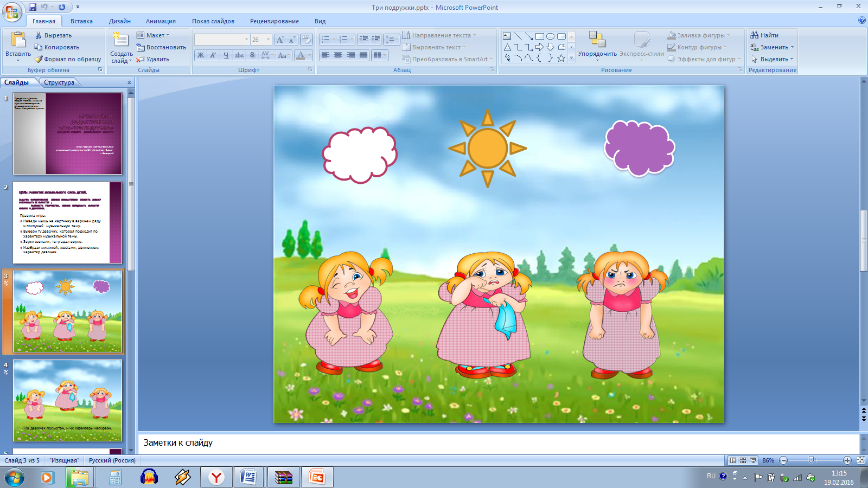Open Выделить select dropdown
The image size is (868, 488).
pos(772,59)
